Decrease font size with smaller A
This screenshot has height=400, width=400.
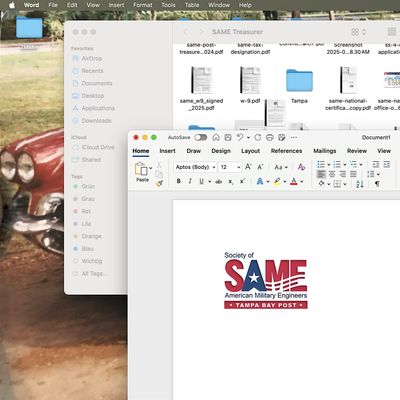(x=260, y=167)
